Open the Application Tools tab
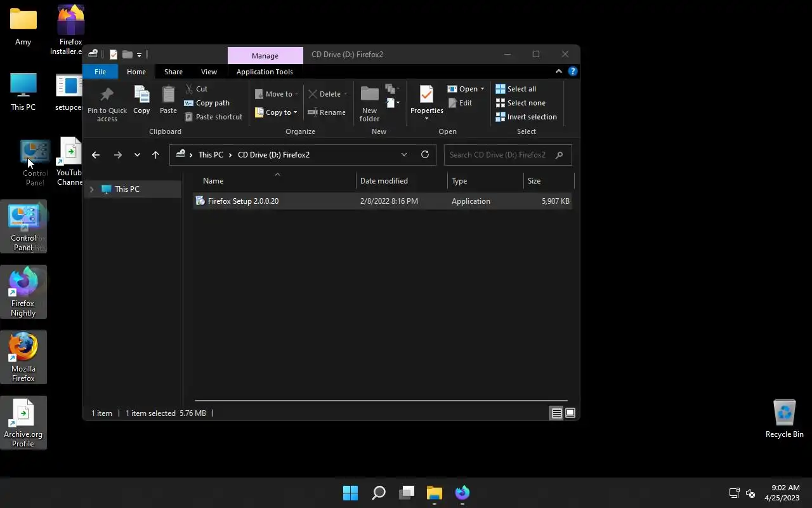Screen dimensions: 812x508 (265, 72)
